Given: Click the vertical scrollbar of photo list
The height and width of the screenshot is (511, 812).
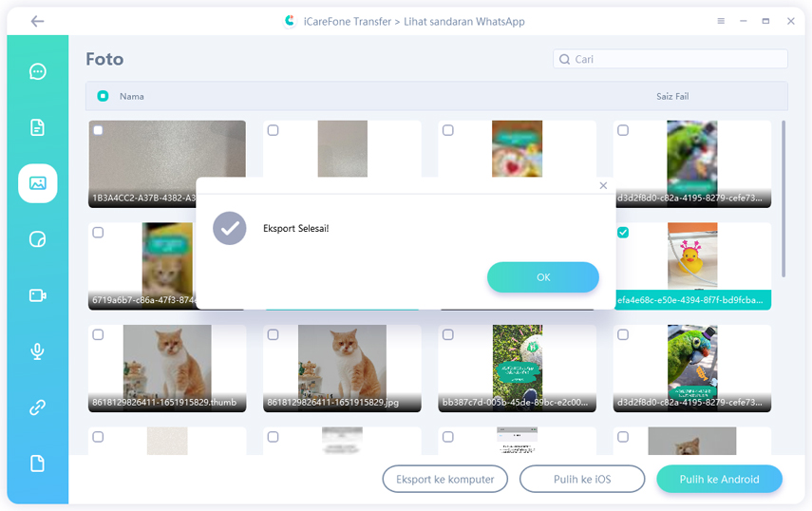Looking at the screenshot, I should (x=784, y=198).
